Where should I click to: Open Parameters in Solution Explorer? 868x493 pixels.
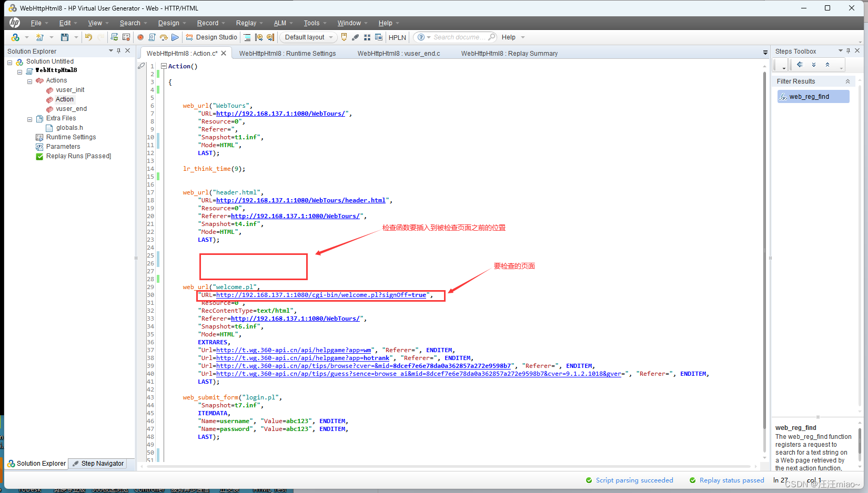coord(63,147)
